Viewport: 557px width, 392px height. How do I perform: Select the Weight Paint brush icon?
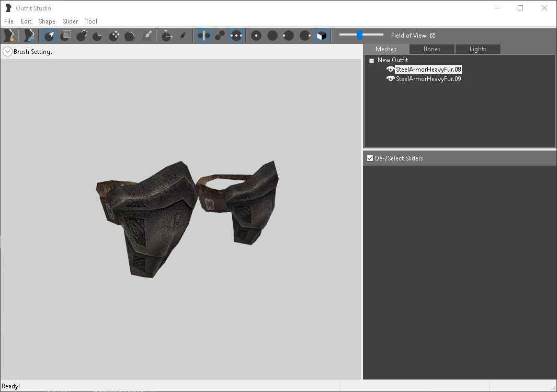[x=147, y=36]
